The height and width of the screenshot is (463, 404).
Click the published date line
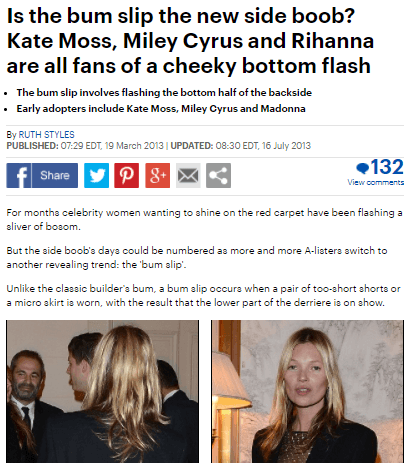point(85,146)
